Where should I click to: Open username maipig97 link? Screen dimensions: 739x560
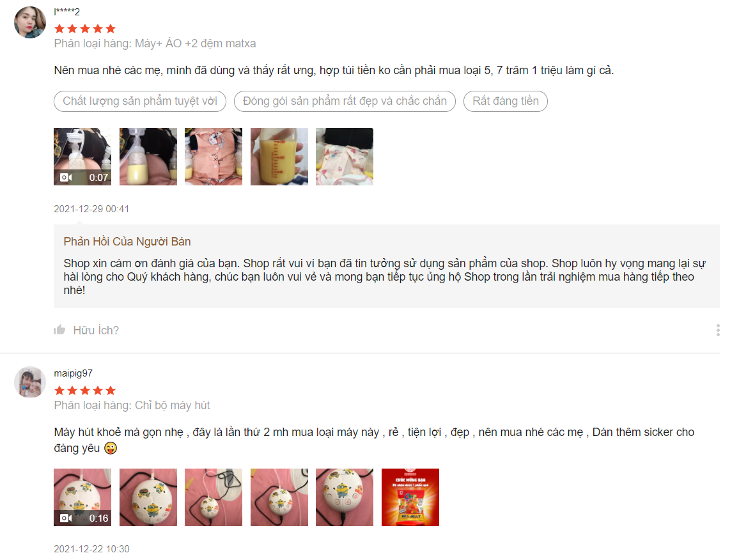[73, 373]
